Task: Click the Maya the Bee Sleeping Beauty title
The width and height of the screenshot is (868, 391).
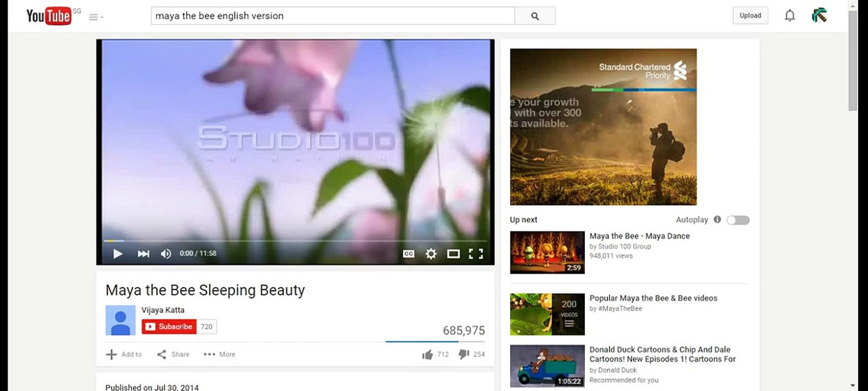Action: (205, 291)
